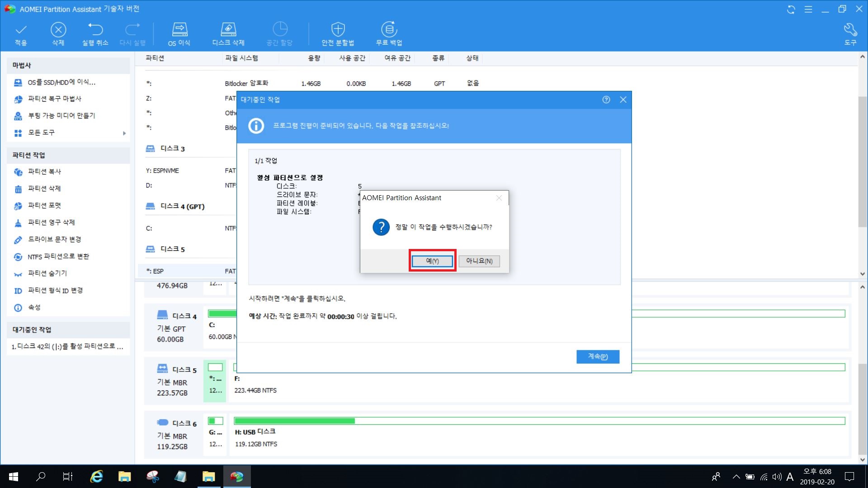Image resolution: width=868 pixels, height=488 pixels.
Task: Open AOMEI Partition Assistant taskbar icon
Action: (236, 476)
